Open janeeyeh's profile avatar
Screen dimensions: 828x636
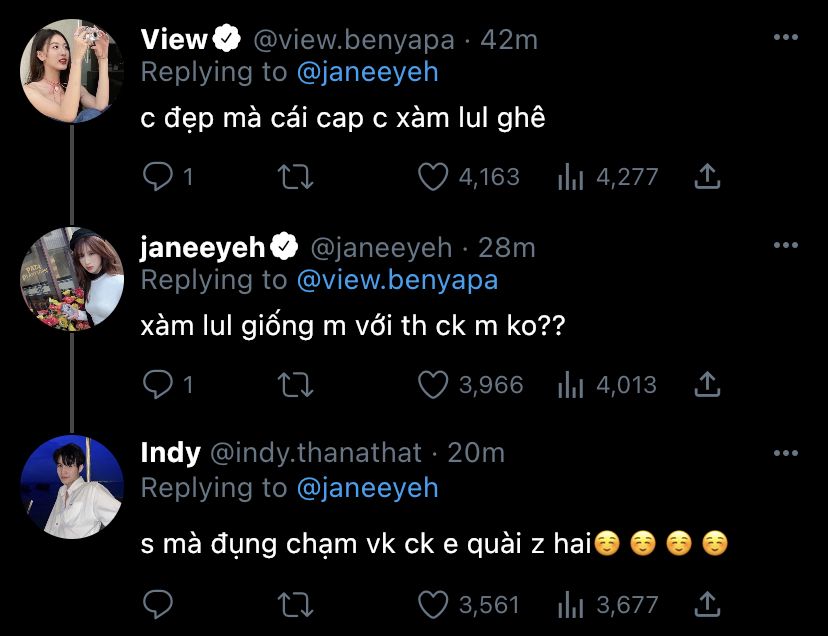[71, 279]
